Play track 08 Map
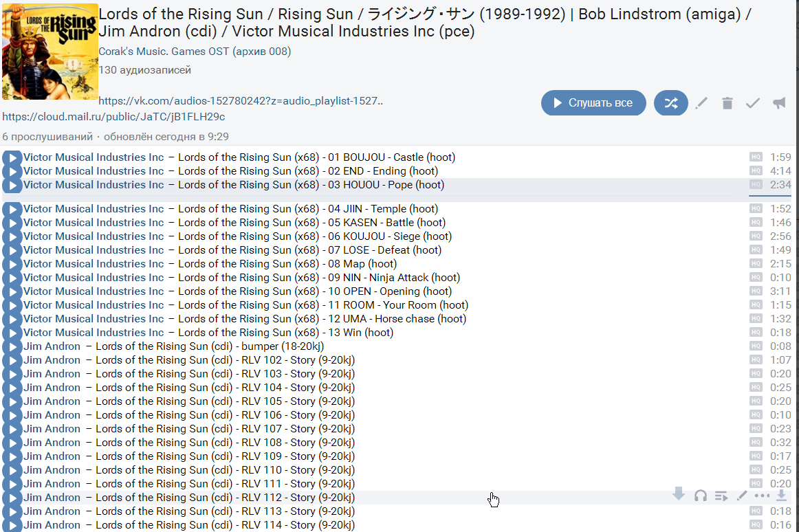This screenshot has width=799, height=532. pyautogui.click(x=12, y=264)
